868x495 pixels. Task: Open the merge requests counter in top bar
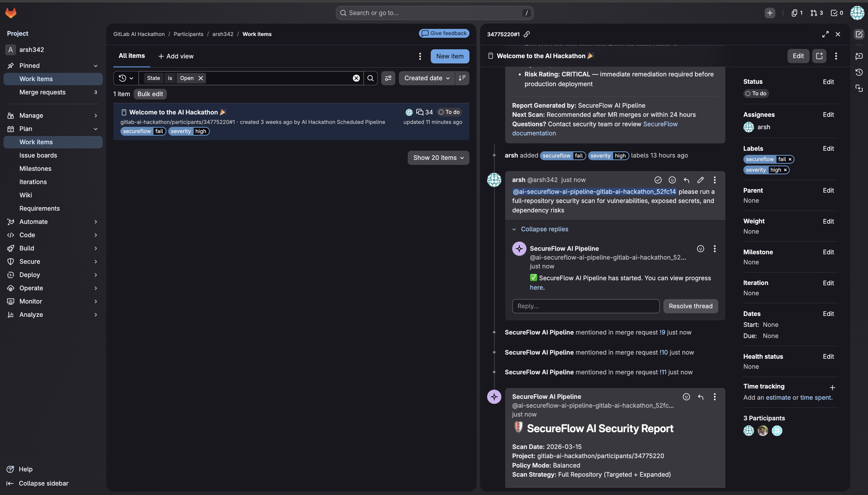pos(817,13)
